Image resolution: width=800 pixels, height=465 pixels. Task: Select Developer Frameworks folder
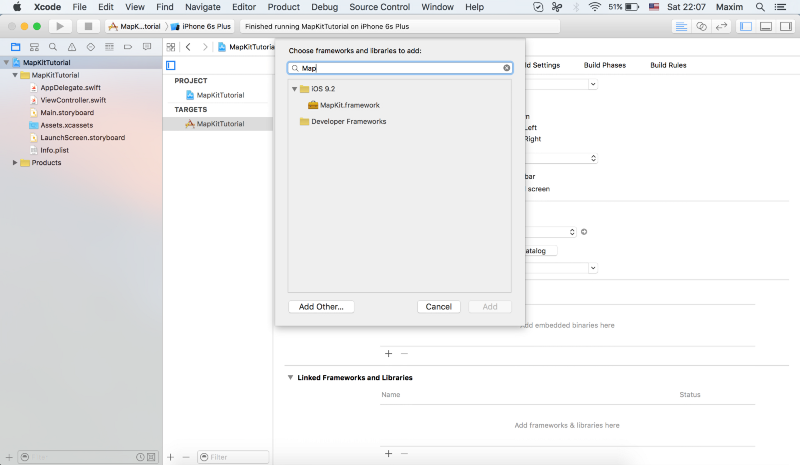click(x=348, y=121)
